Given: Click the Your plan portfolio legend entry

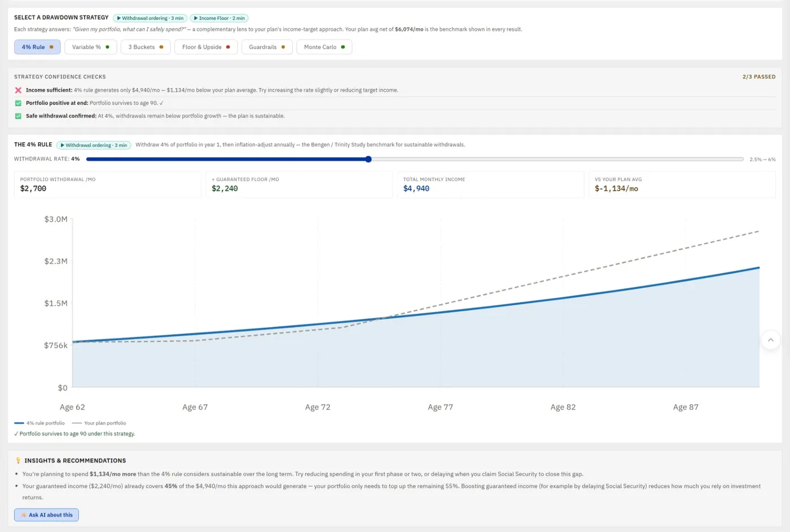Looking at the screenshot, I should [x=99, y=423].
